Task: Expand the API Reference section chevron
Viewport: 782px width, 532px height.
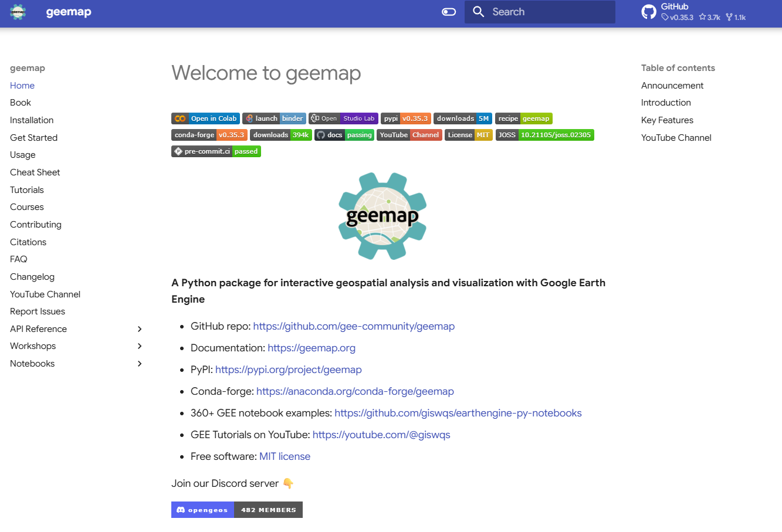Action: (x=140, y=329)
